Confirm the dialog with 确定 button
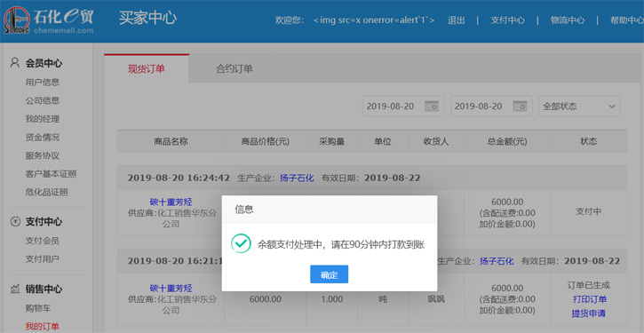The height and width of the screenshot is (333, 644). click(329, 274)
